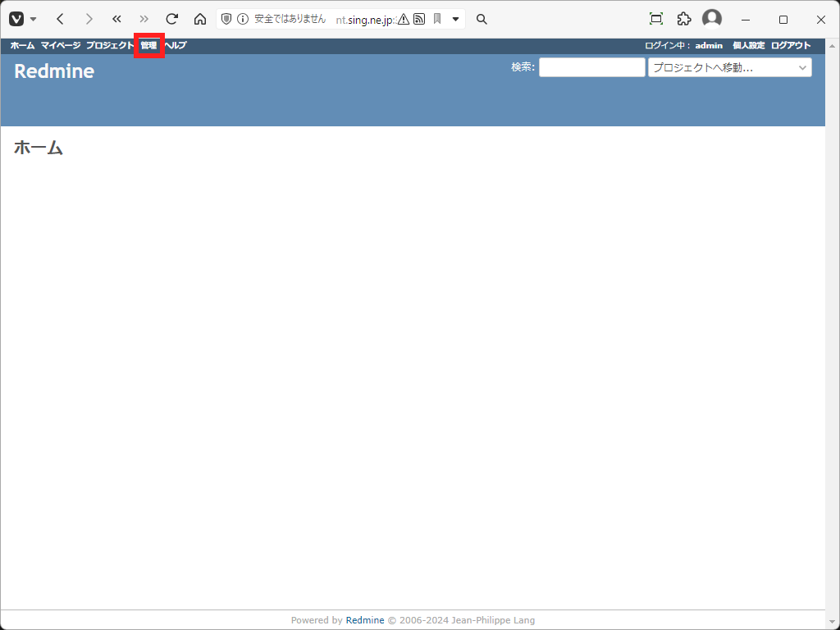840x630 pixels.
Task: Click the capture page icon
Action: (x=655, y=20)
